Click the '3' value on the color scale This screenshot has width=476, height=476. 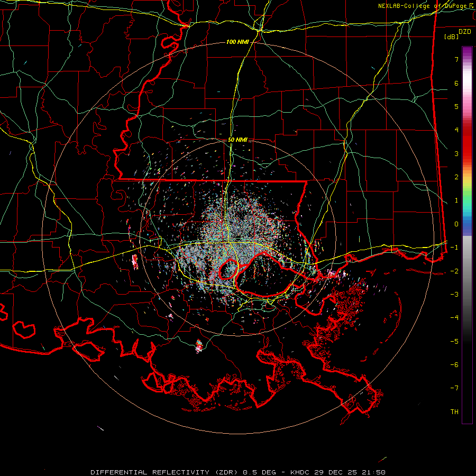pos(456,153)
